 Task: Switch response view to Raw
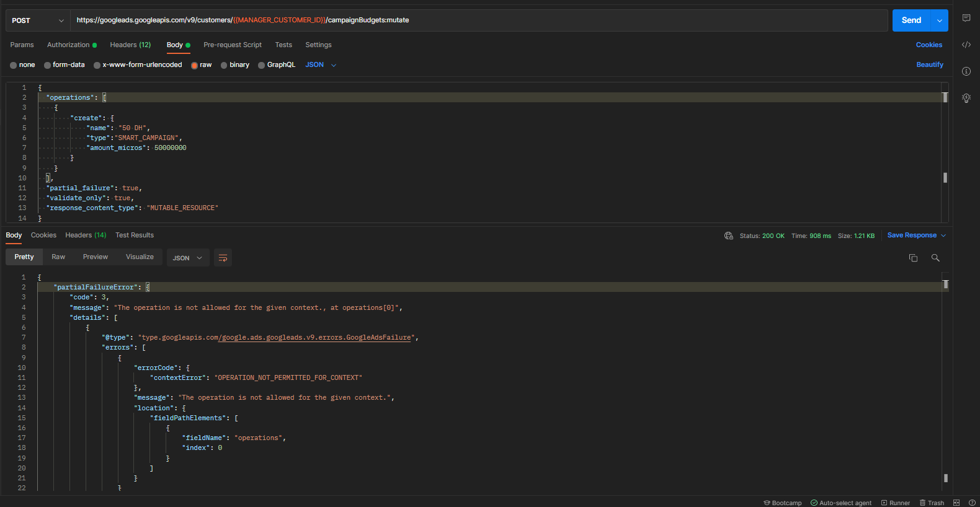coord(58,257)
